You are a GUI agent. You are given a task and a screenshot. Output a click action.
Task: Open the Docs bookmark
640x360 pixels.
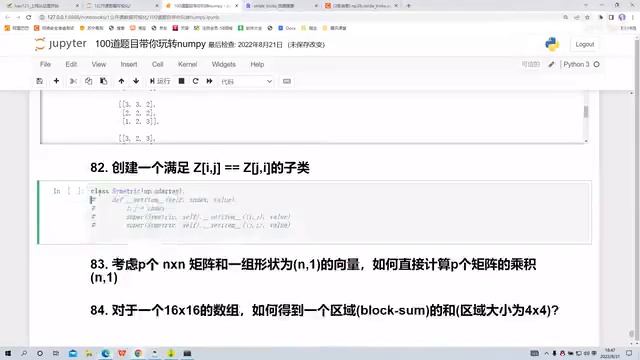[287, 28]
